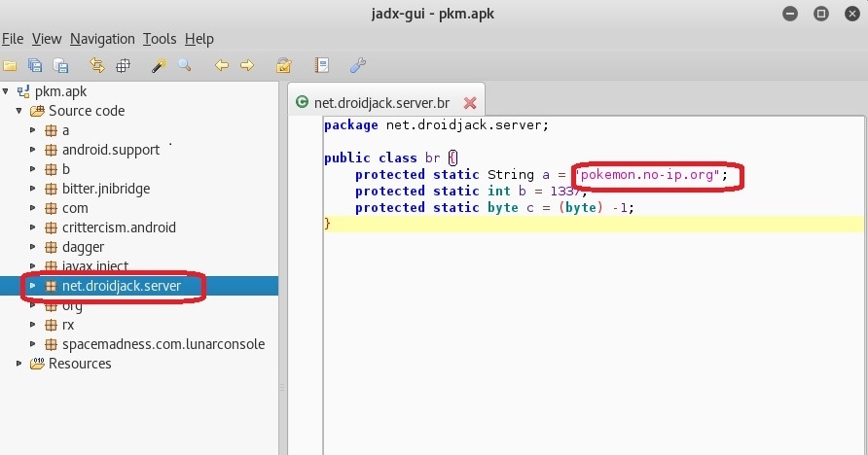868x455 pixels.
Task: Click the Open file folder icon
Action: tap(10, 66)
